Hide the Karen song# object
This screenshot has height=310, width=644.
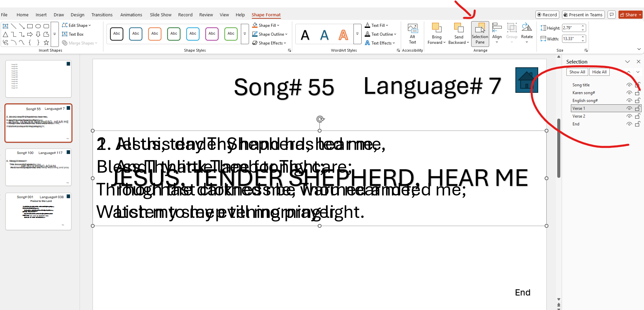(x=629, y=93)
